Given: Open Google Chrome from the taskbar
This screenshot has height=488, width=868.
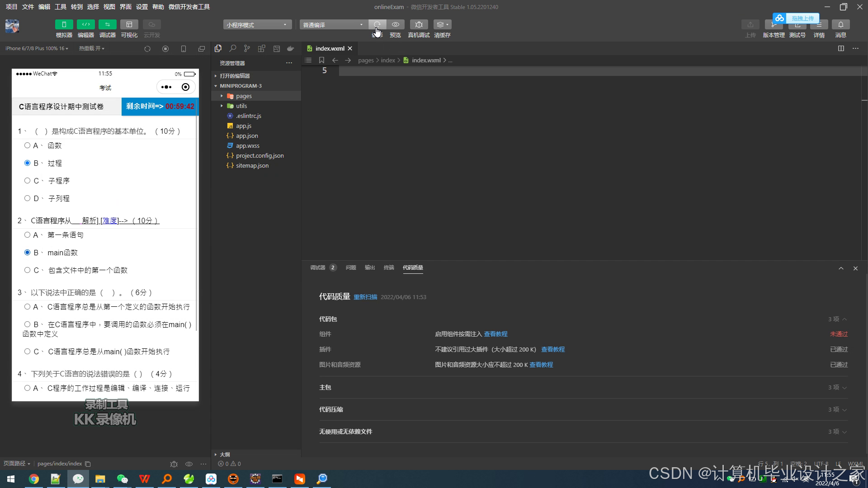Looking at the screenshot, I should click(x=34, y=479).
